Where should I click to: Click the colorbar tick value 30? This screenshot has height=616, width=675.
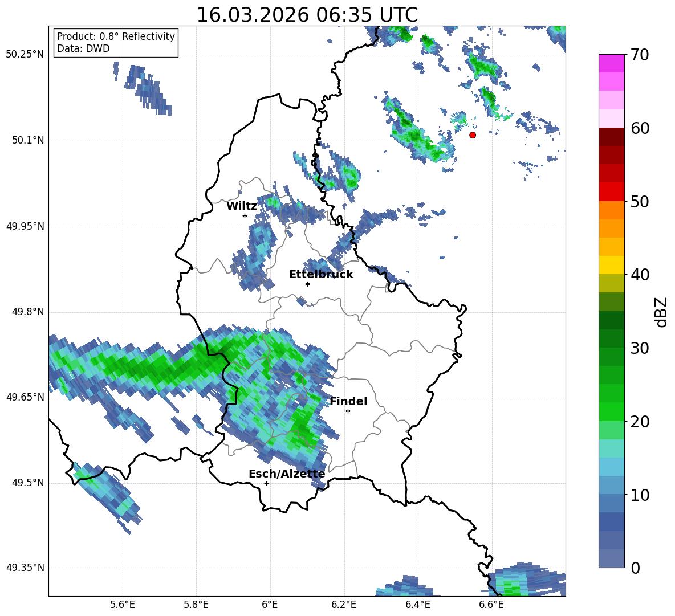coord(640,348)
